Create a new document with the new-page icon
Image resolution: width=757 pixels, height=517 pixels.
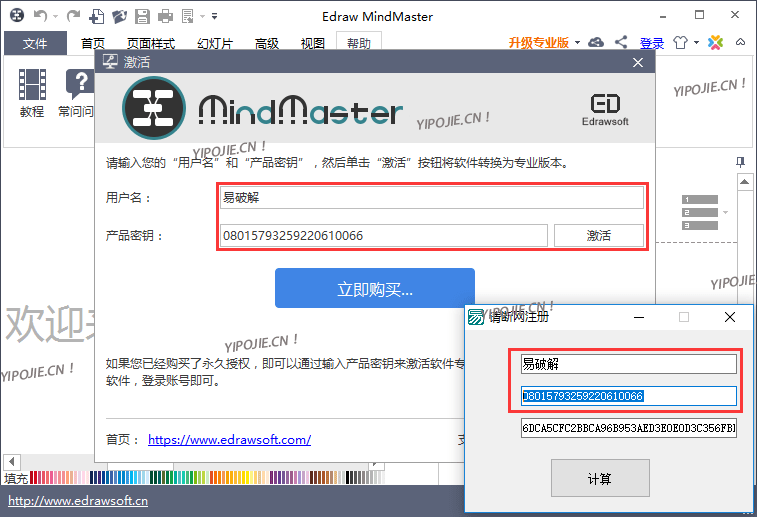click(97, 16)
